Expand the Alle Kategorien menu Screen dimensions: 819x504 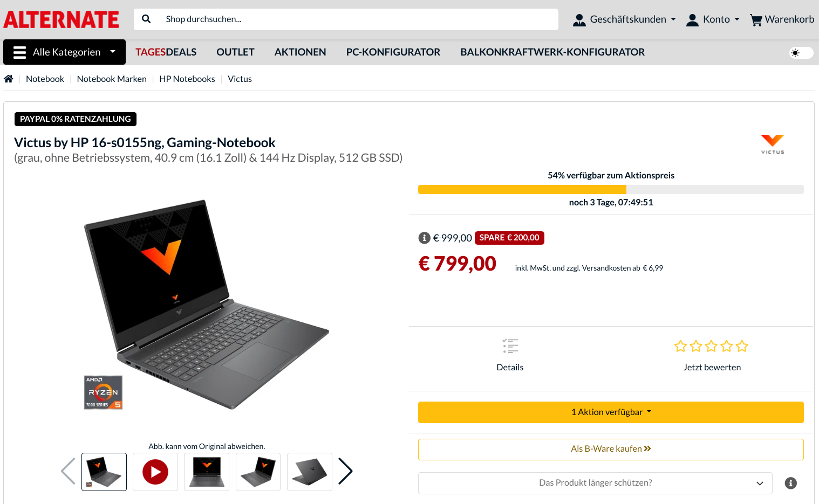coord(64,52)
